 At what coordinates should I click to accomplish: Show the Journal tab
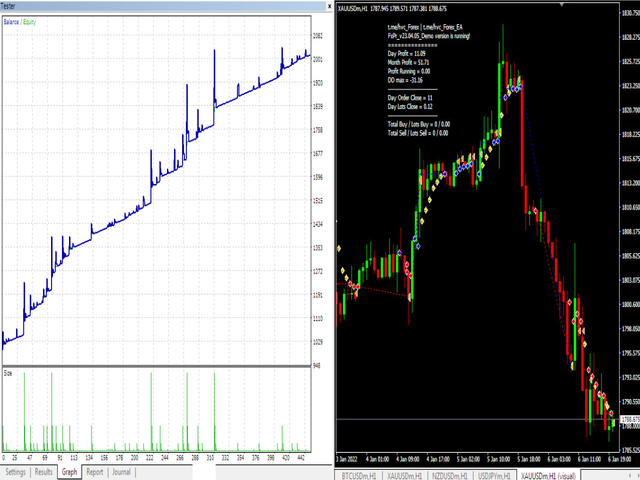121,471
